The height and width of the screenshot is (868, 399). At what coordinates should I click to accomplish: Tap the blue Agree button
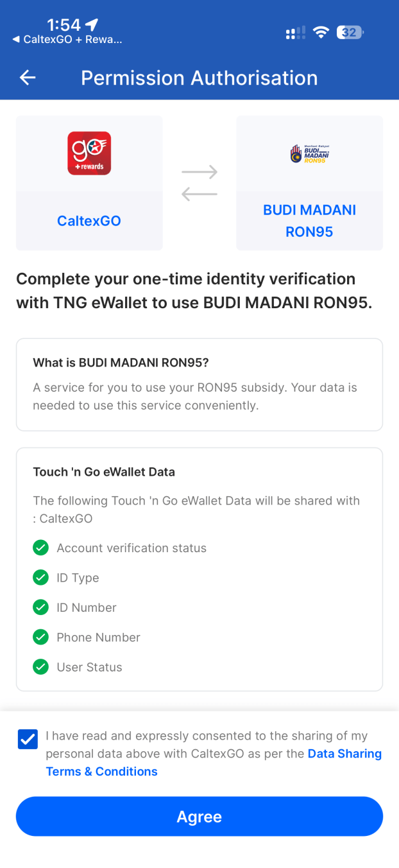tap(199, 817)
